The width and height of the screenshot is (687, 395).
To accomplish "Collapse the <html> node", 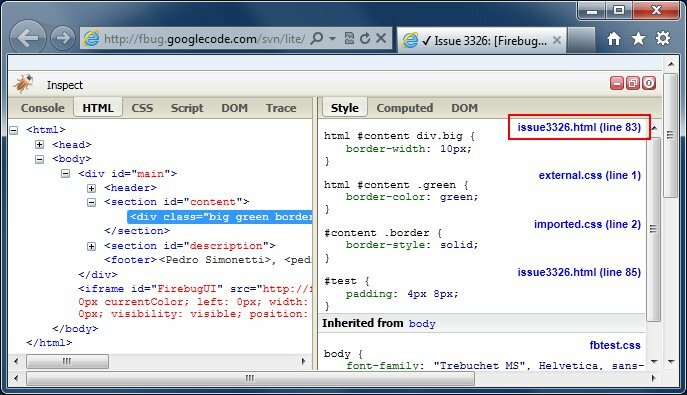I will (x=14, y=130).
